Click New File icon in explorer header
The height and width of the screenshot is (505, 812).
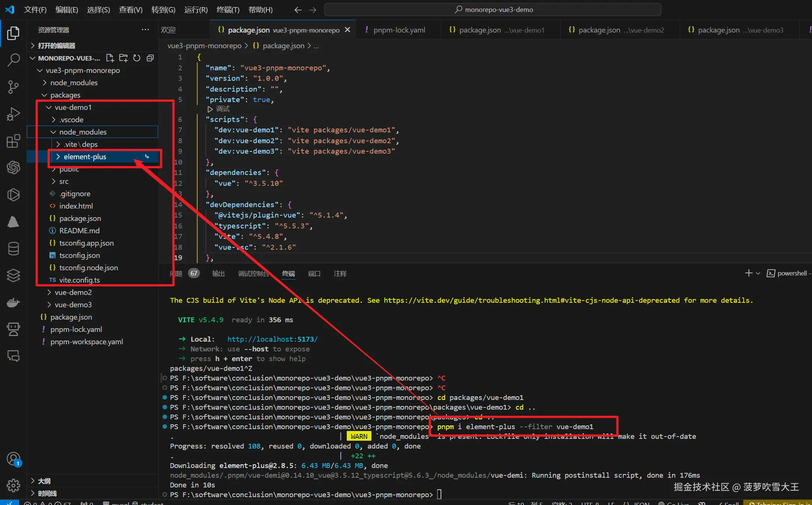(x=110, y=58)
